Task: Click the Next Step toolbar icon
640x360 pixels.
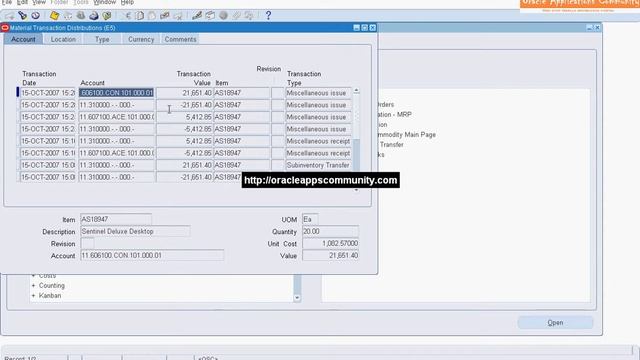Action: [68, 16]
